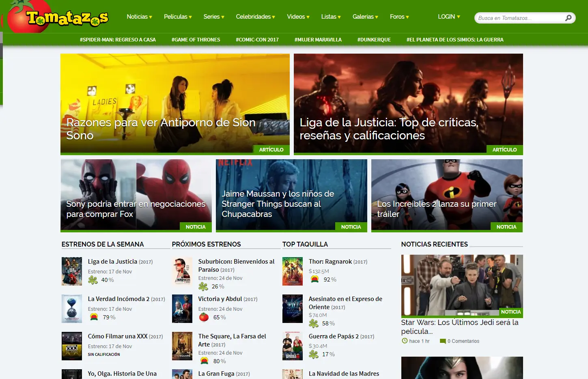This screenshot has height=379, width=588.
Task: Select a carousel dot on the Star Wars news image
Action: tap(461, 314)
